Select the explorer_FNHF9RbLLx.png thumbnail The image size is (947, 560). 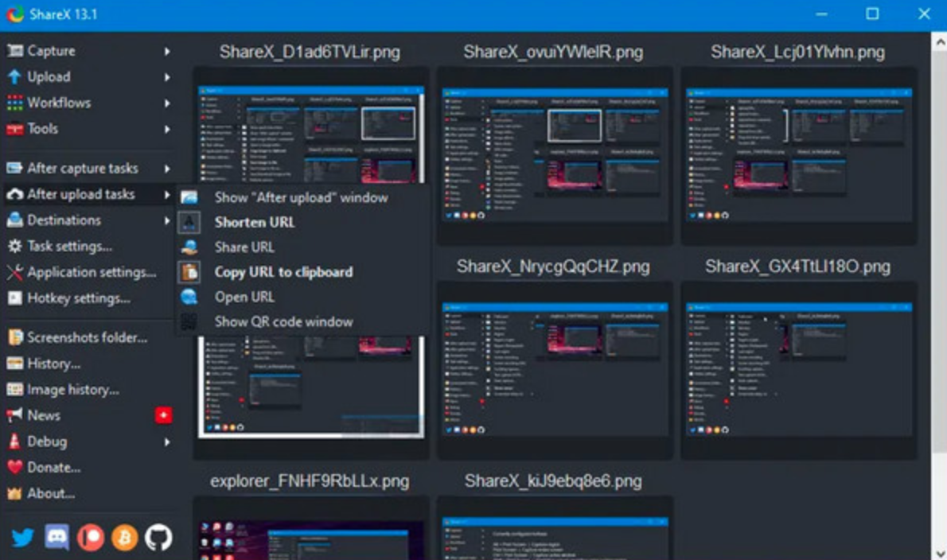coord(310,529)
